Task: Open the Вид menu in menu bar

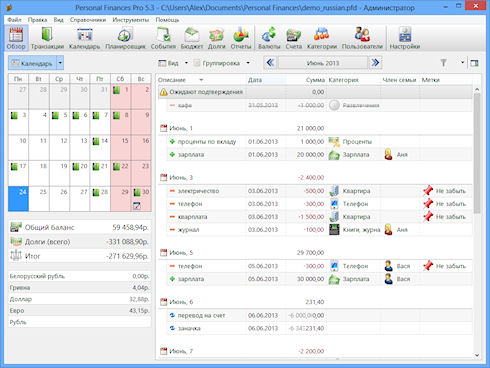Action: coord(59,20)
